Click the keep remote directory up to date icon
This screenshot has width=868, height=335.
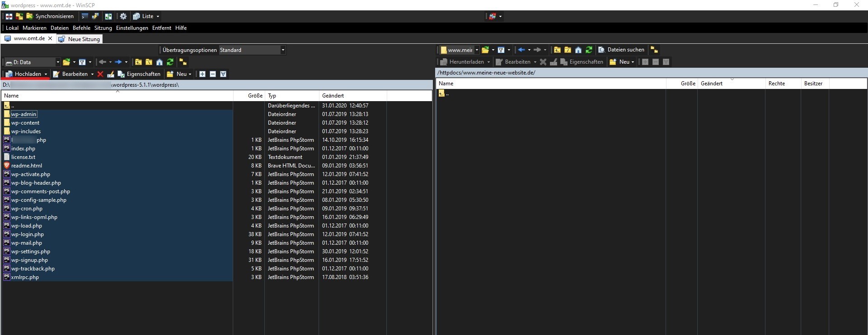pos(108,16)
